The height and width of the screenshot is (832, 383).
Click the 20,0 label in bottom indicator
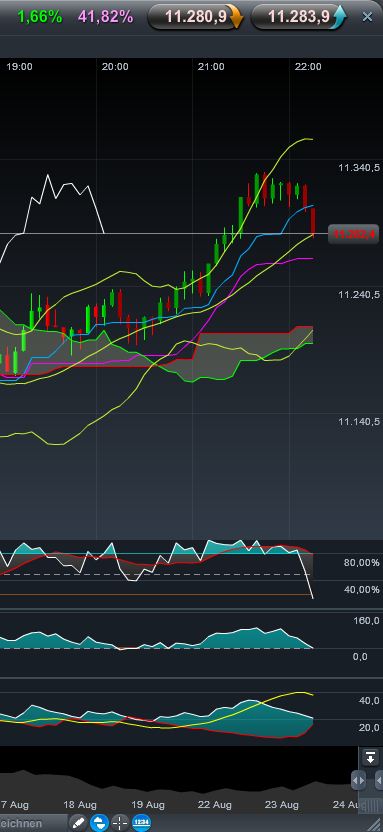pos(369,727)
